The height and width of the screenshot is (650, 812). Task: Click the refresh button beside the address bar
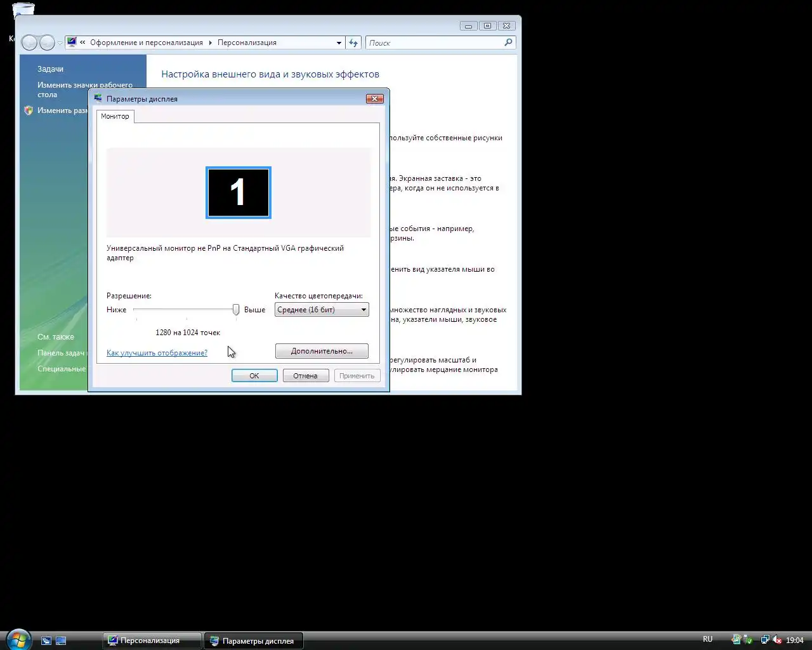coord(353,43)
